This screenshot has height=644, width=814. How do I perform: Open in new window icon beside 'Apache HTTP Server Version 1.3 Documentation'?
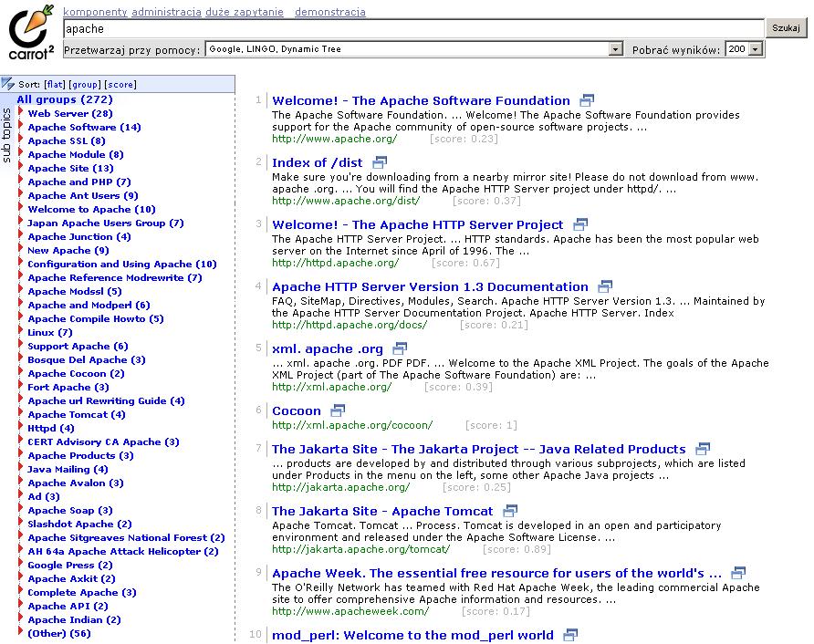[x=605, y=286]
